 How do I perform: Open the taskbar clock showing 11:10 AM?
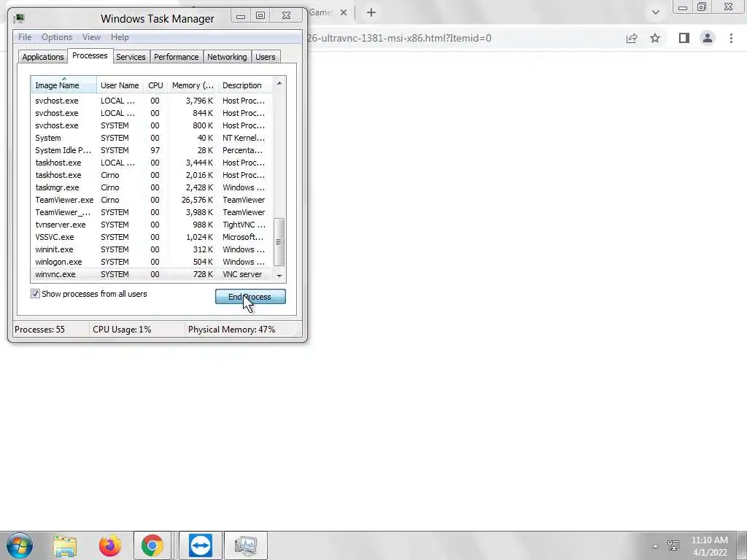710,546
